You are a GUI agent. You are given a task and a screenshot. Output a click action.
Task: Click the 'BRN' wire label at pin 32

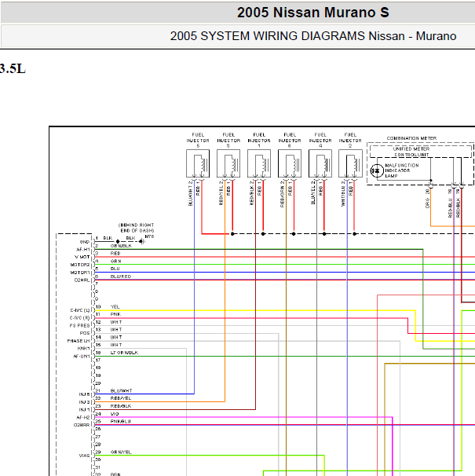(x=115, y=474)
